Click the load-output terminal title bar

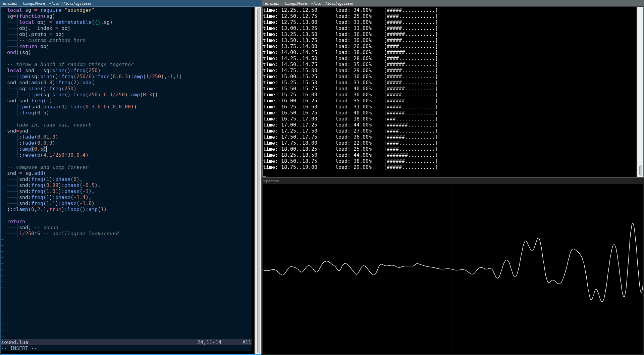coord(453,3)
